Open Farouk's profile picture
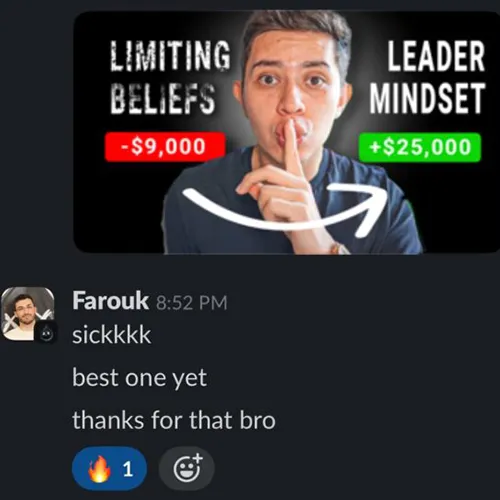This screenshot has height=500, width=500. pyautogui.click(x=28, y=314)
